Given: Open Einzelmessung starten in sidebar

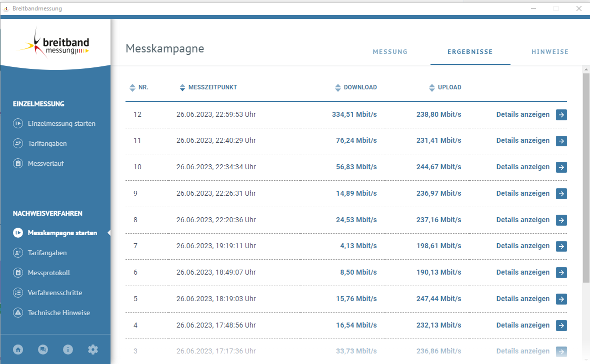Looking at the screenshot, I should (61, 123).
